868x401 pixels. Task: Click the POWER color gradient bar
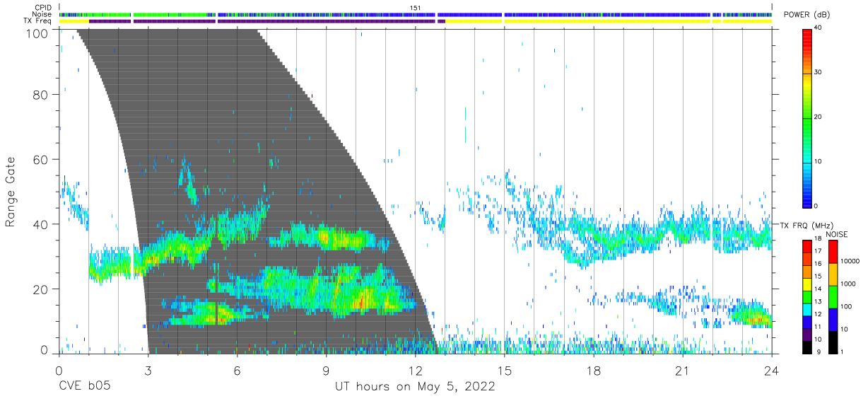[809, 117]
